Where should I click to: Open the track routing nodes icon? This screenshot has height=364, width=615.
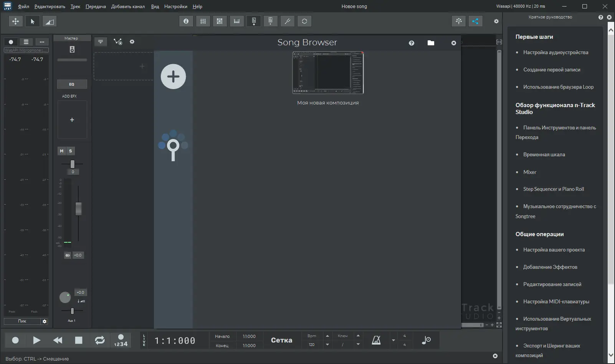pyautogui.click(x=118, y=42)
